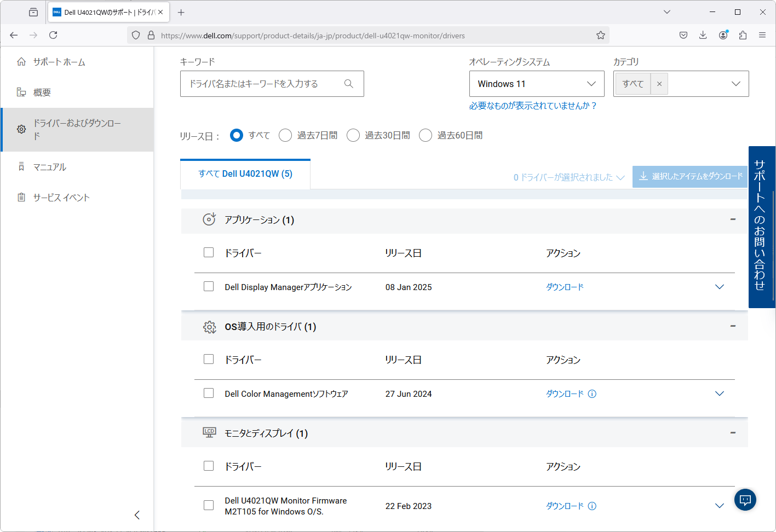Open the chat bubble icon
Screen dimensions: 776x532
745,500
